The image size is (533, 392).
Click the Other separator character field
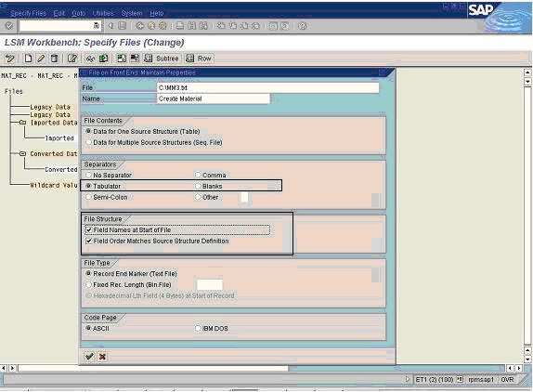[244, 197]
